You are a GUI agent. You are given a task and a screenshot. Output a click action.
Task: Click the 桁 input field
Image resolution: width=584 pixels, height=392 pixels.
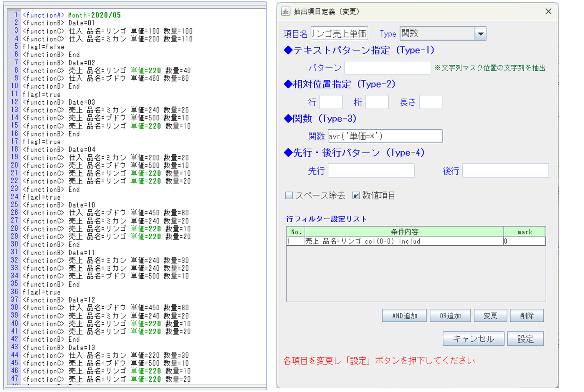(x=377, y=102)
